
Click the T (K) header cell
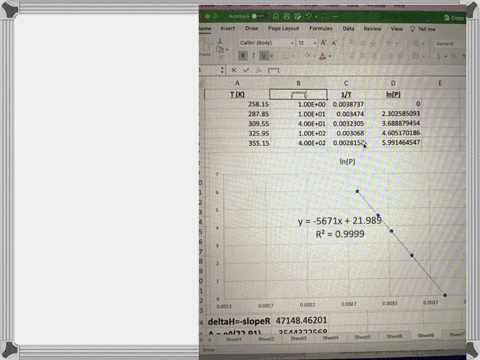click(237, 94)
